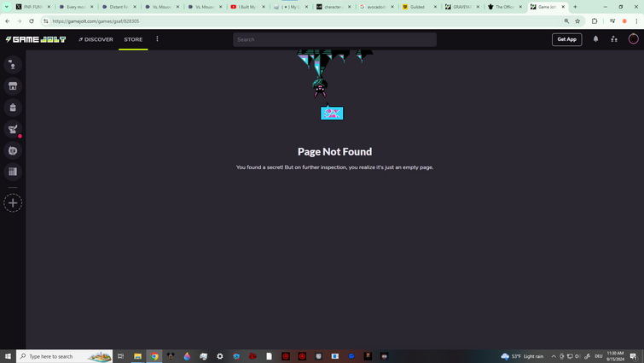Go to the Store tab

pyautogui.click(x=133, y=39)
